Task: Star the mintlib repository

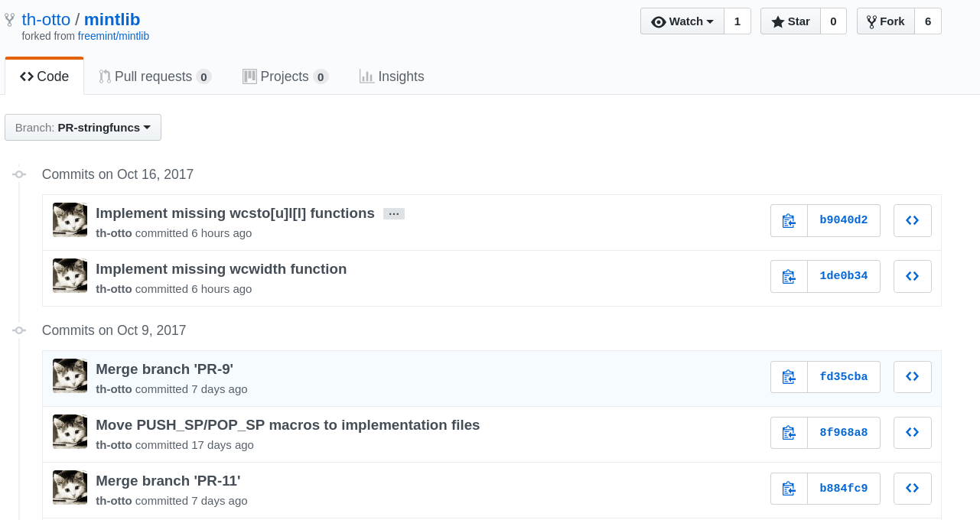Action: (790, 21)
